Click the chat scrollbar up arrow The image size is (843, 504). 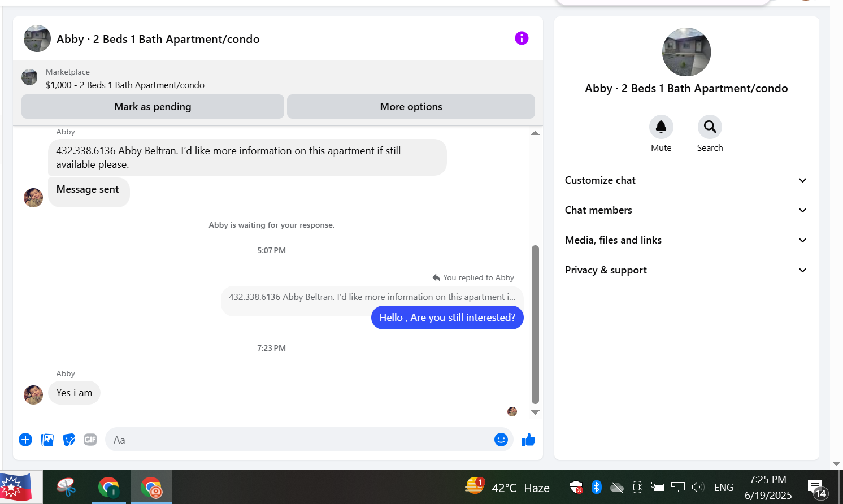535,133
